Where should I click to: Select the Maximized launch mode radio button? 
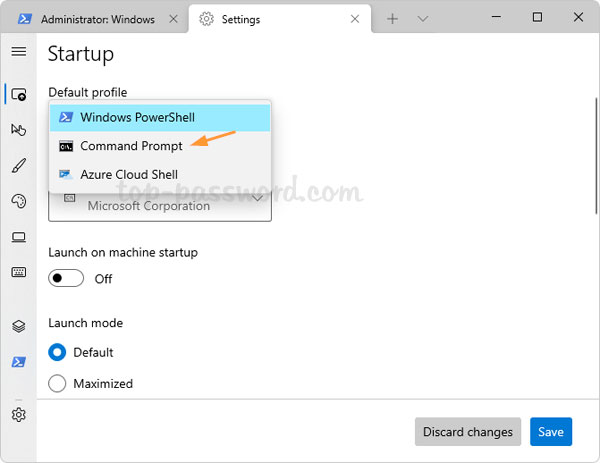click(58, 383)
